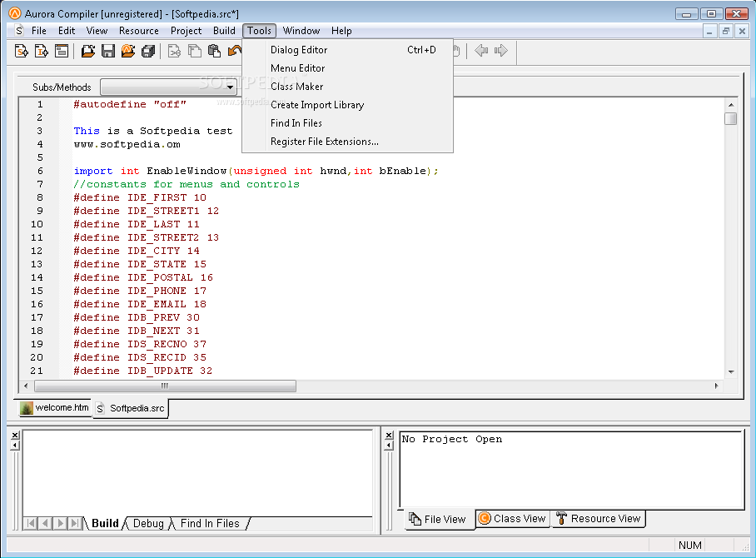
Task: Restore the inner document window
Action: tap(726, 32)
